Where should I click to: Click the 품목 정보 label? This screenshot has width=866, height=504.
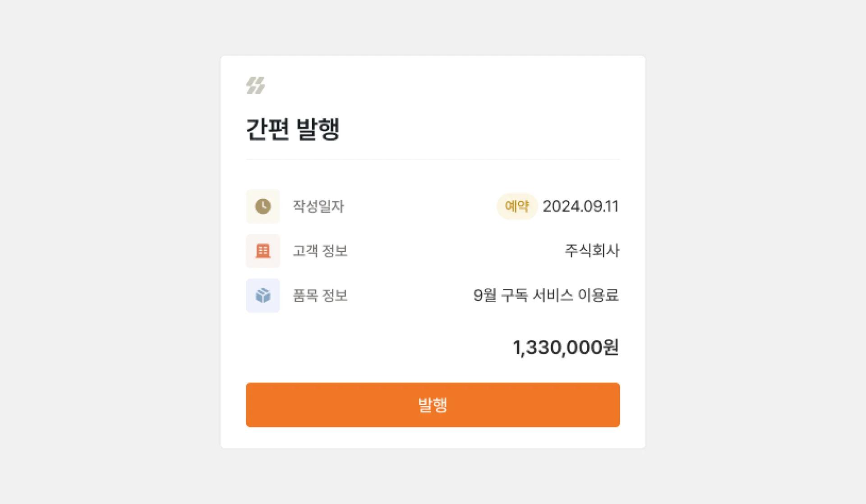320,296
